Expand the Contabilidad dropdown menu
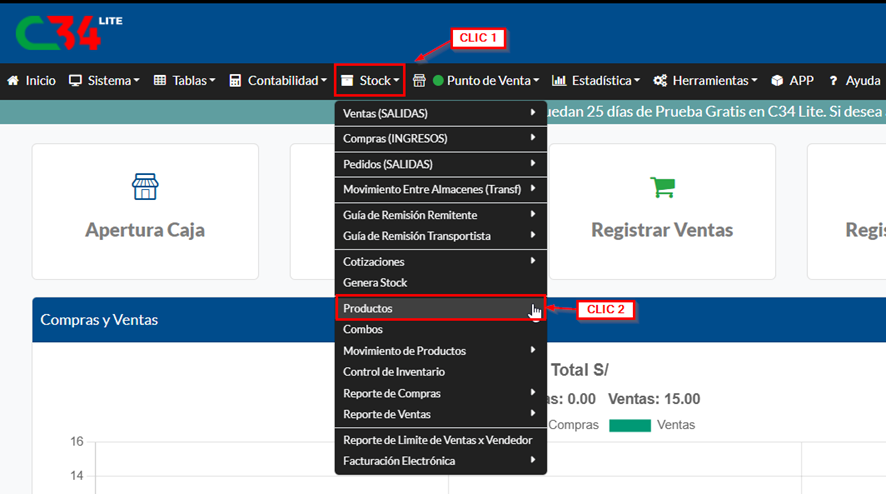Viewport: 886px width, 494px height. coord(278,80)
